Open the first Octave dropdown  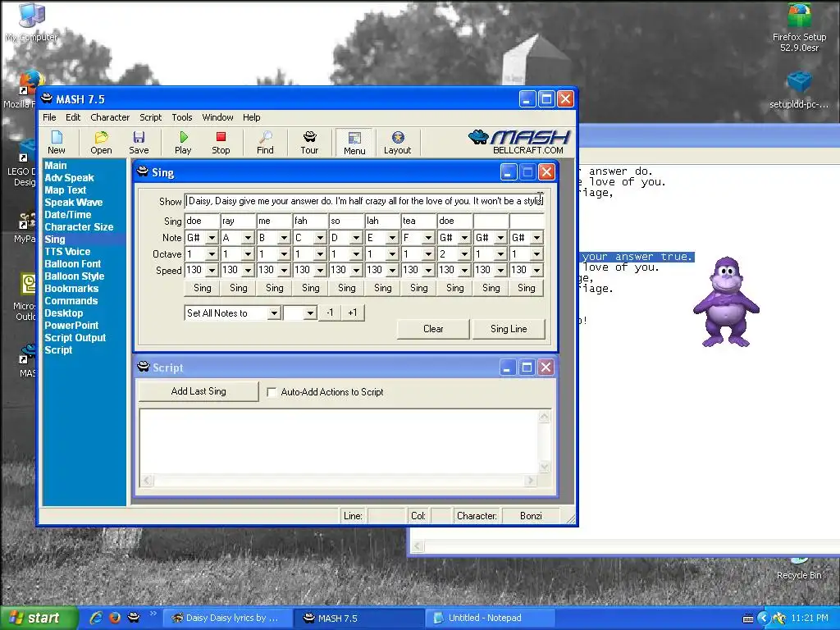(x=212, y=254)
